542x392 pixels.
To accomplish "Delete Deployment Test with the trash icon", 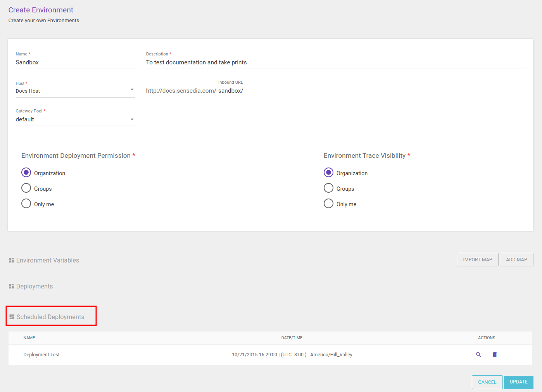I will [495, 354].
